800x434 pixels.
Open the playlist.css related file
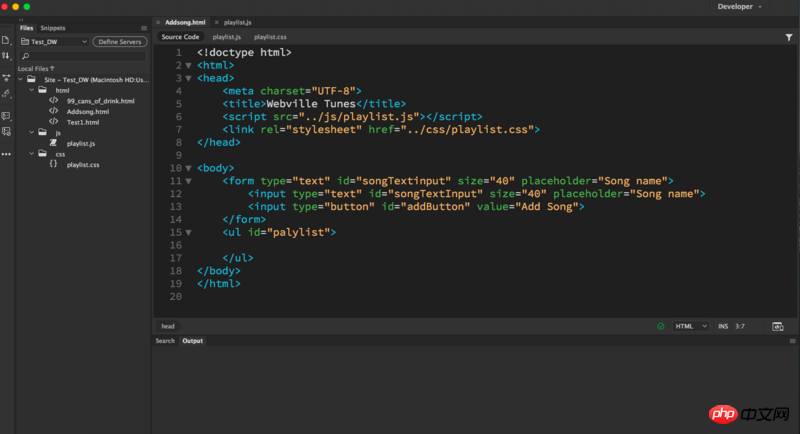[270, 37]
